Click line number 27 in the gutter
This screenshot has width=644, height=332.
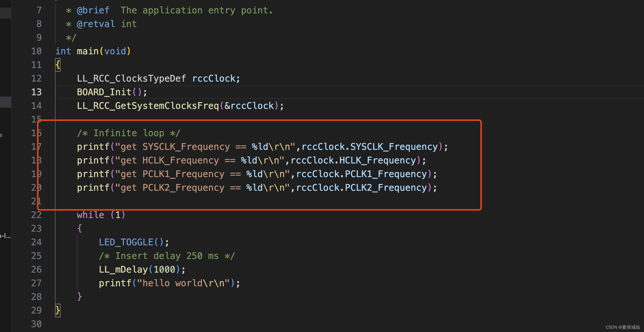[x=36, y=283]
